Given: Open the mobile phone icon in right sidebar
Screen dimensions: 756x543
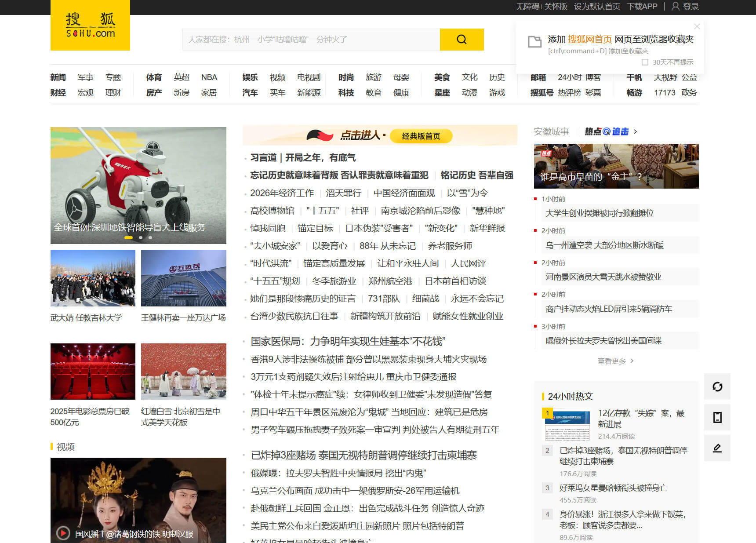Looking at the screenshot, I should [x=717, y=417].
